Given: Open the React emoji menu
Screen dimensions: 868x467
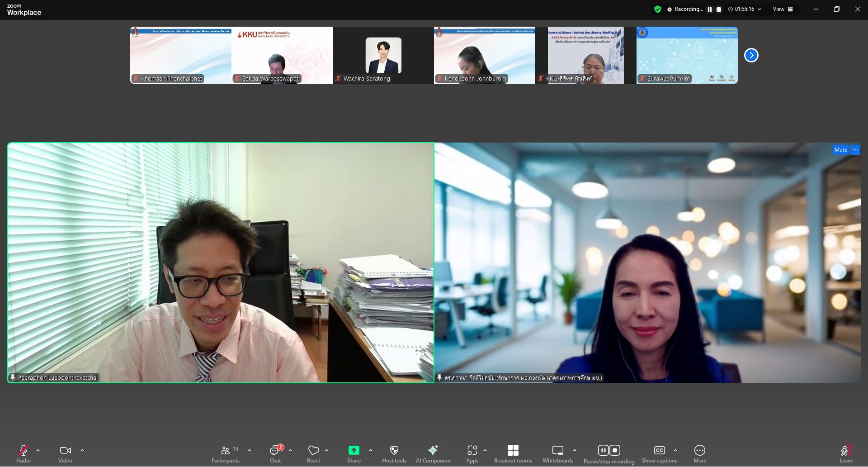Looking at the screenshot, I should click(313, 454).
